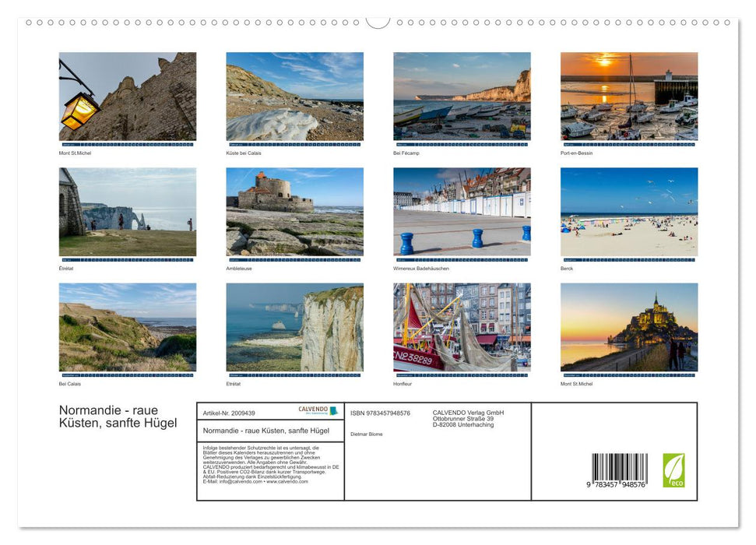Image resolution: width=756 pixels, height=545 pixels.
Task: Select the Artikel-Nr. 2009439 field
Action: [x=229, y=413]
